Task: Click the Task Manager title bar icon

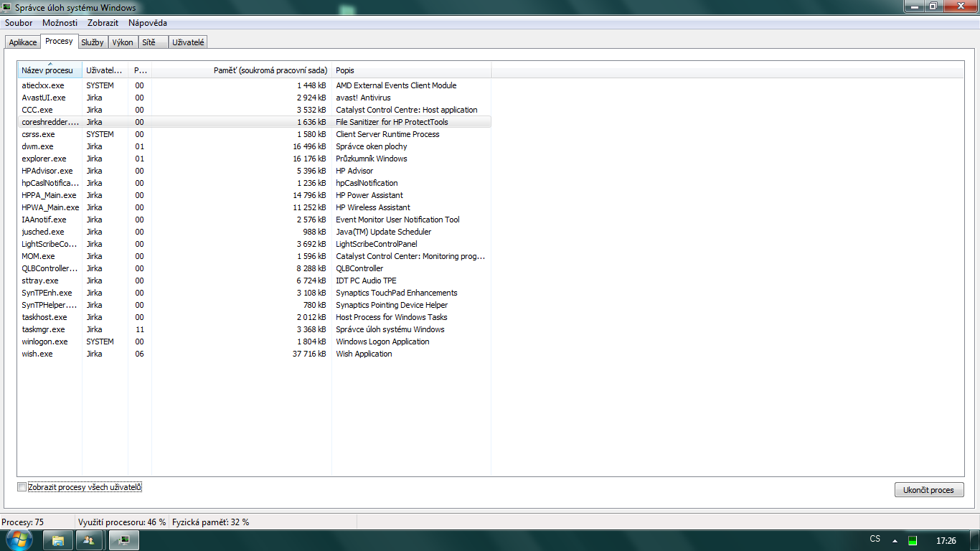Action: [8, 7]
